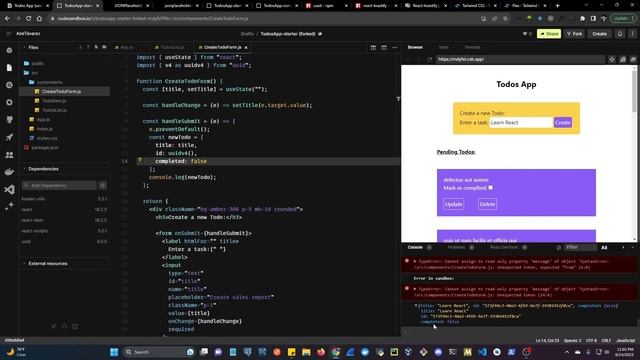
Task: Click the split editor layout icon
Action: click(x=373, y=48)
